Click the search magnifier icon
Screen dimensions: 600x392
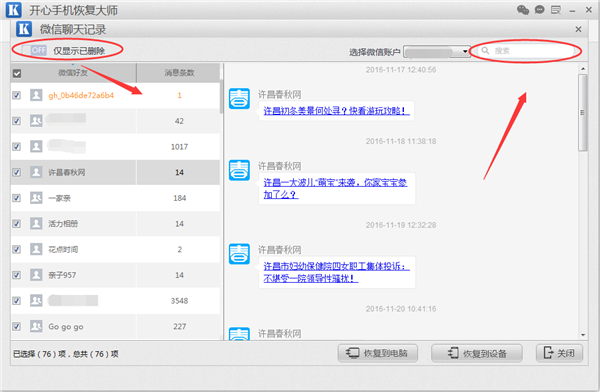tap(485, 51)
